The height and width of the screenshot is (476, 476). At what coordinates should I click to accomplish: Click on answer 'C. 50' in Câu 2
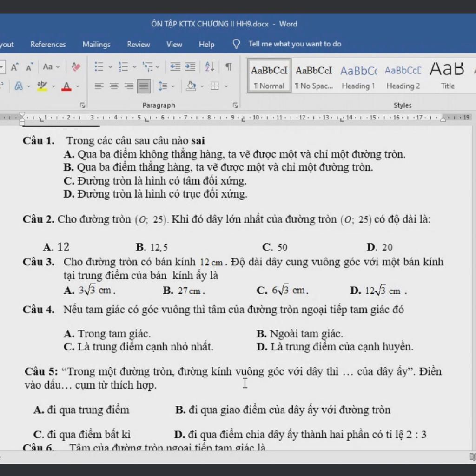275,247
